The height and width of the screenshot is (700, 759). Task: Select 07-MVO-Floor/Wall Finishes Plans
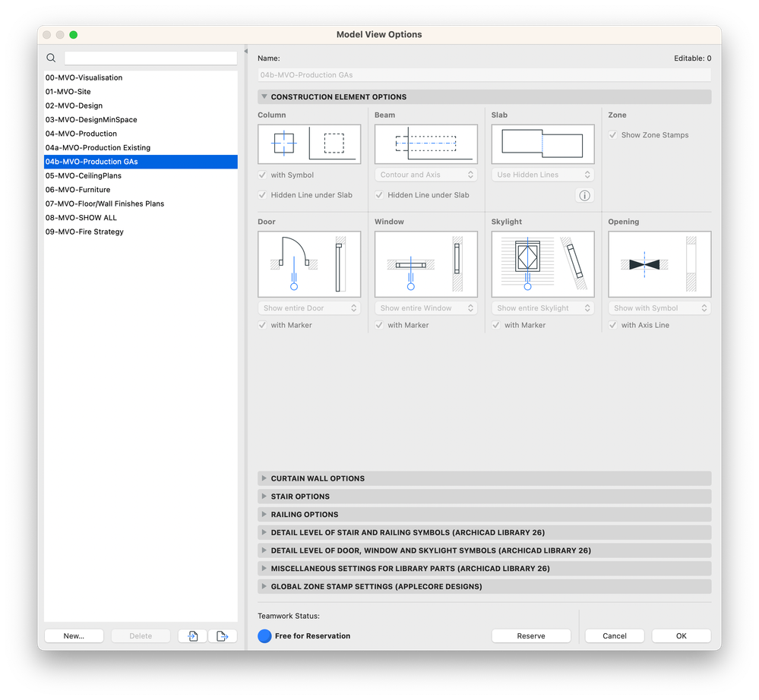(x=141, y=203)
